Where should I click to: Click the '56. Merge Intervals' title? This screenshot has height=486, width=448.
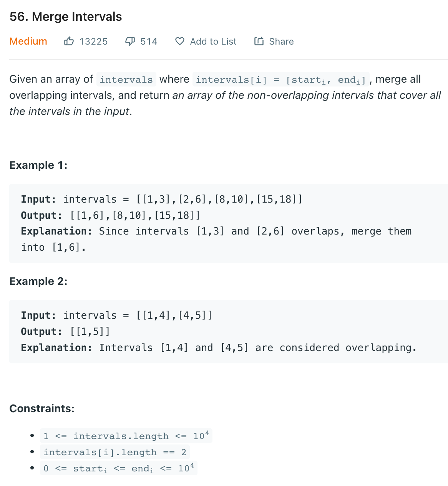pyautogui.click(x=66, y=17)
